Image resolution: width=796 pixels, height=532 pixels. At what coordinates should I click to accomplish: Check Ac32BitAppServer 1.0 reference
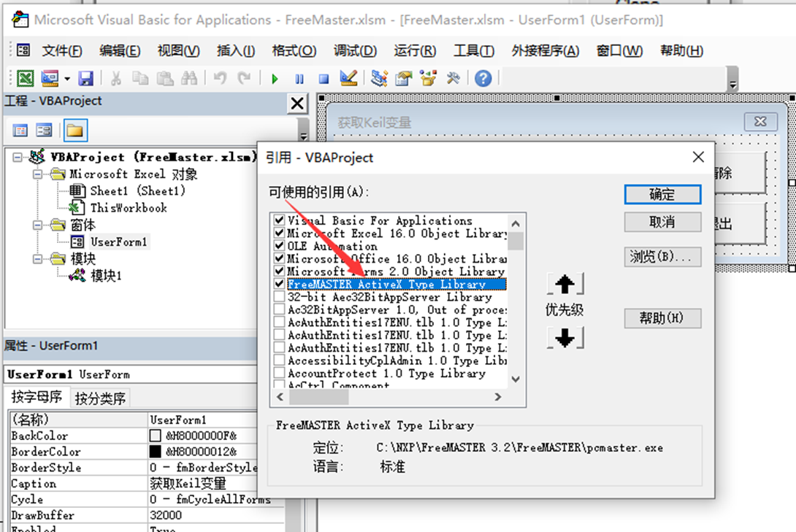point(279,309)
